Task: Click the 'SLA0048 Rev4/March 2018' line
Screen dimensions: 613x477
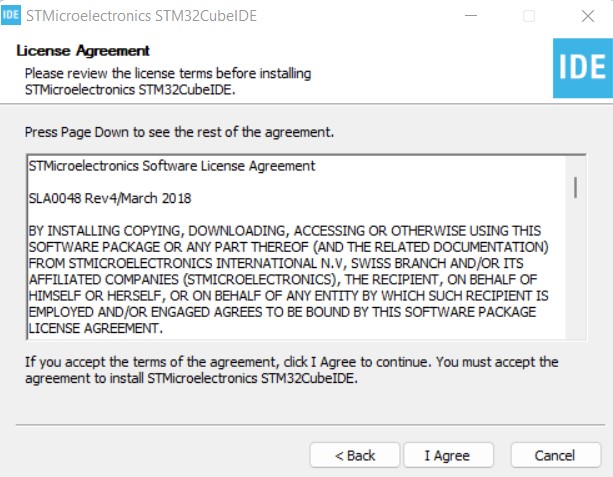Action: point(110,198)
